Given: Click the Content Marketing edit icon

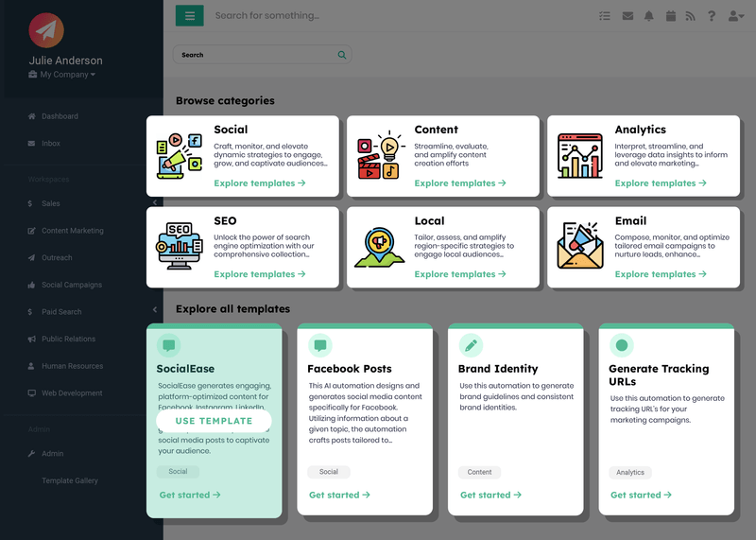Looking at the screenshot, I should click(31, 231).
